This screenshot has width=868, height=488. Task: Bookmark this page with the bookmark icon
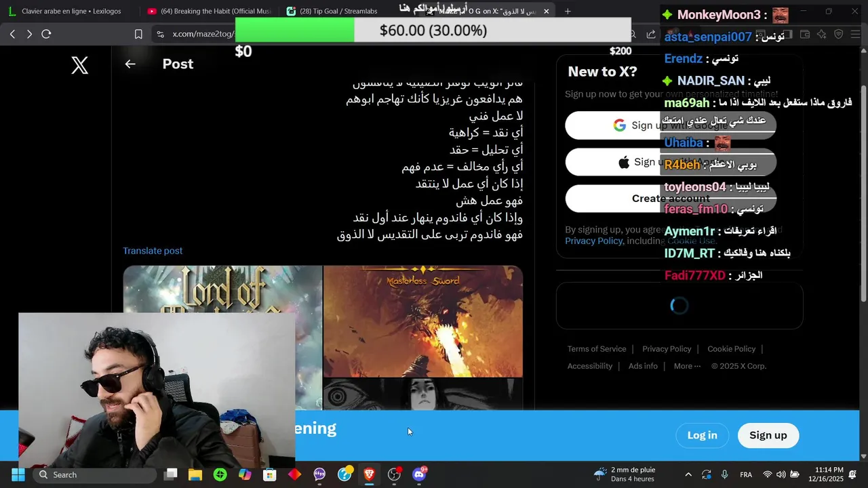138,34
